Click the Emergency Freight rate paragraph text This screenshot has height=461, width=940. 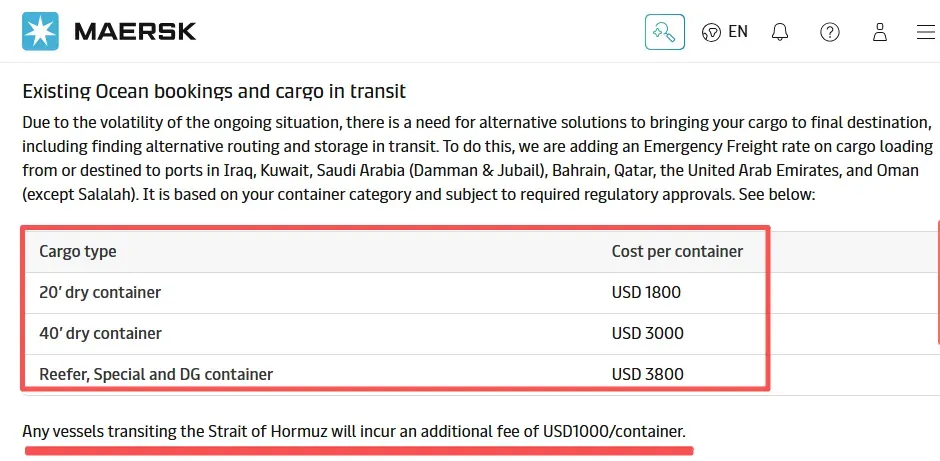[478, 159]
